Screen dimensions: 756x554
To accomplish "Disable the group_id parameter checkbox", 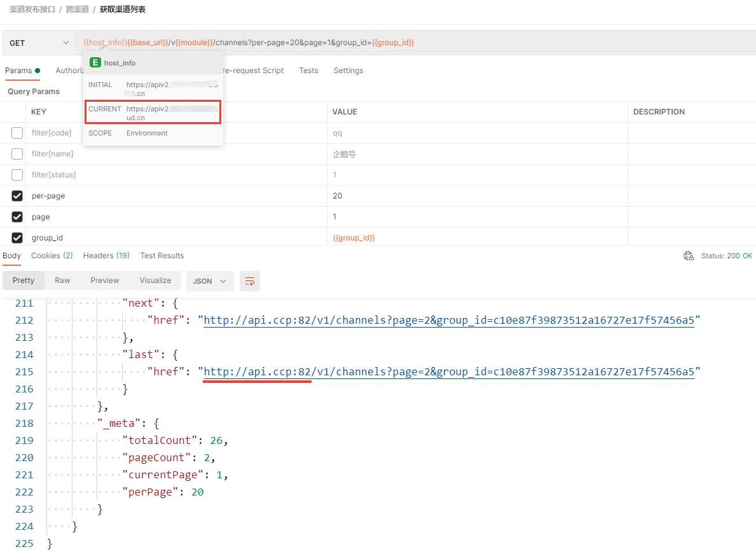I will [x=17, y=238].
